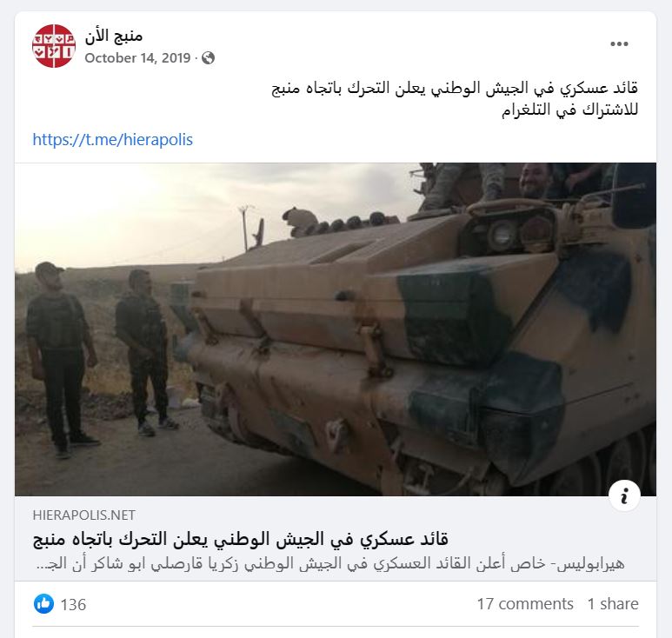Open the three-dot post options menu
Screen dimensions: 672x638
pos(619,43)
